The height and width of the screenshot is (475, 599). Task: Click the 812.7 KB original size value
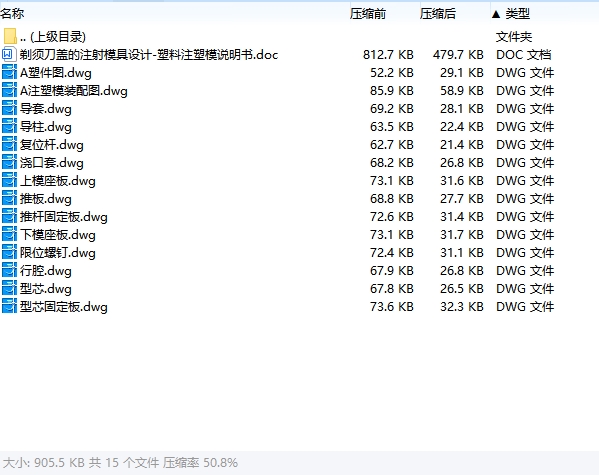coord(388,55)
